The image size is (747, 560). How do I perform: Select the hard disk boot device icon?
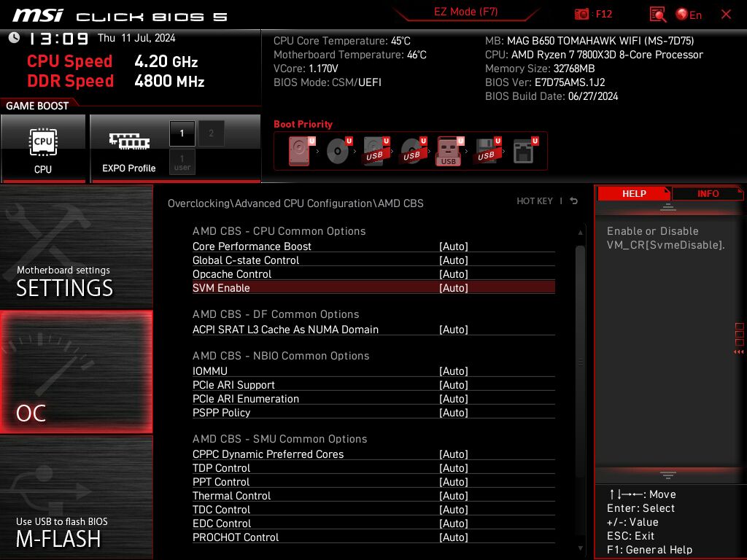click(x=300, y=151)
